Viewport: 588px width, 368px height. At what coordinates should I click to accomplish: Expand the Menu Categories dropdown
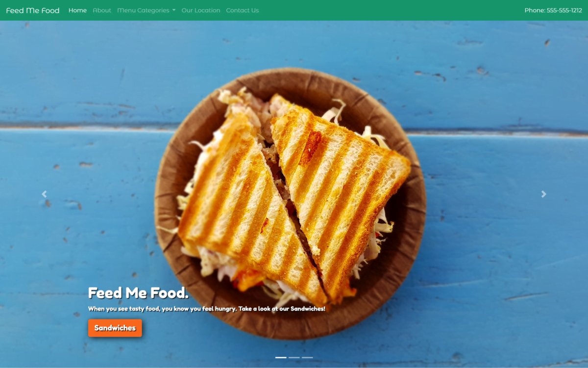tap(146, 10)
